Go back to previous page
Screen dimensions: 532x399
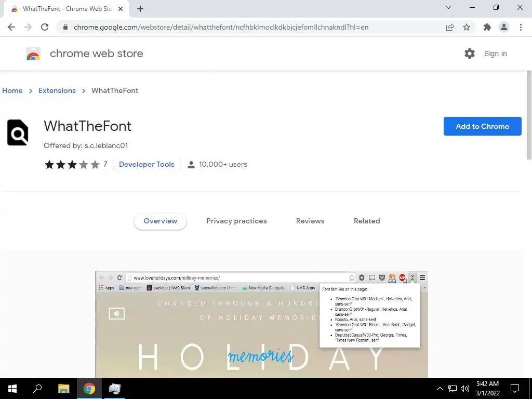pyautogui.click(x=11, y=27)
